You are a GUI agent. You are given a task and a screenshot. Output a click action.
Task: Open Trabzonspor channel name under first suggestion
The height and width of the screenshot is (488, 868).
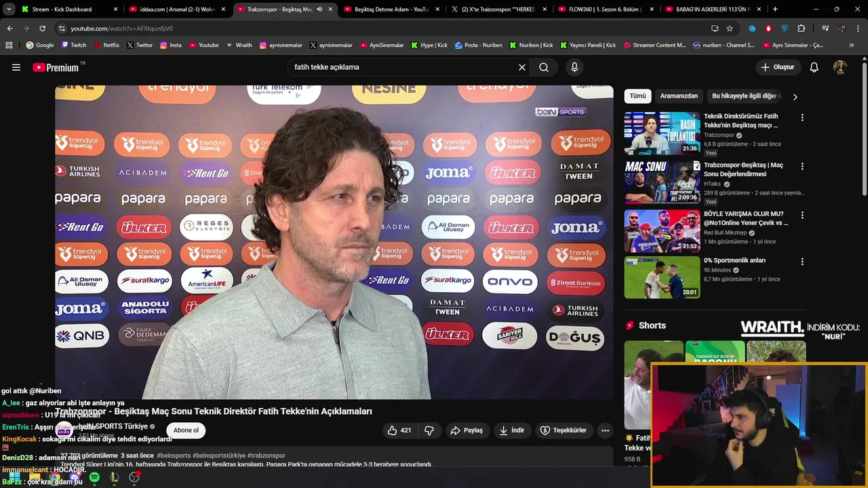(719, 135)
